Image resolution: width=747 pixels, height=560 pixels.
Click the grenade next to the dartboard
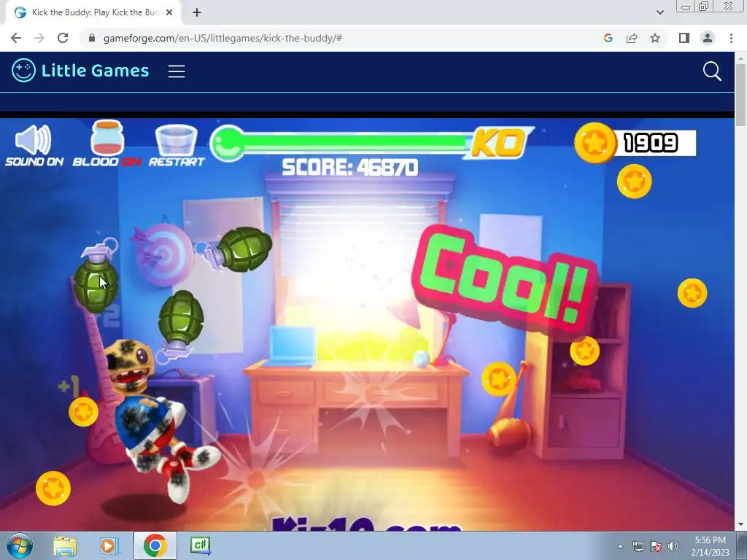click(236, 249)
